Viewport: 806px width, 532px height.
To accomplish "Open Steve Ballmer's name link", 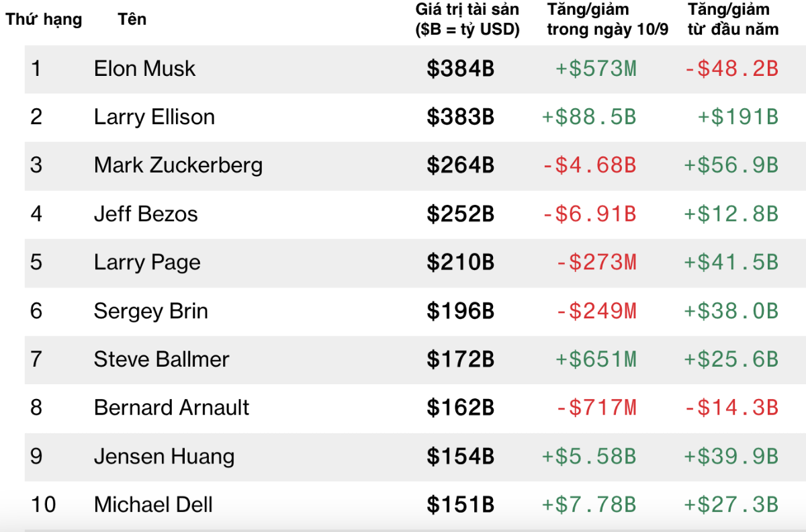I will click(x=161, y=359).
